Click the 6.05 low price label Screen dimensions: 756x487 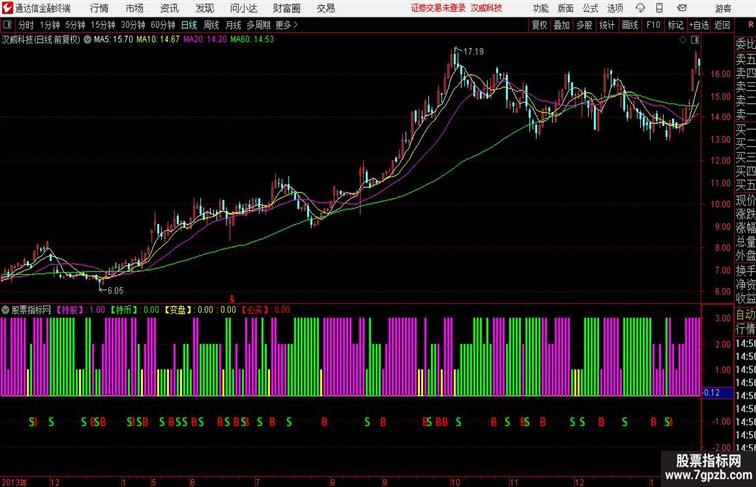pyautogui.click(x=115, y=291)
